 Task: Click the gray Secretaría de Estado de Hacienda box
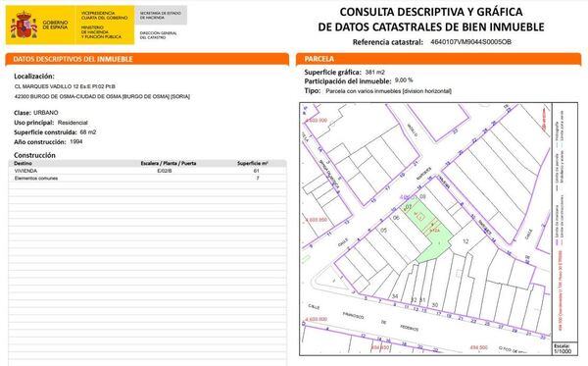pos(161,16)
